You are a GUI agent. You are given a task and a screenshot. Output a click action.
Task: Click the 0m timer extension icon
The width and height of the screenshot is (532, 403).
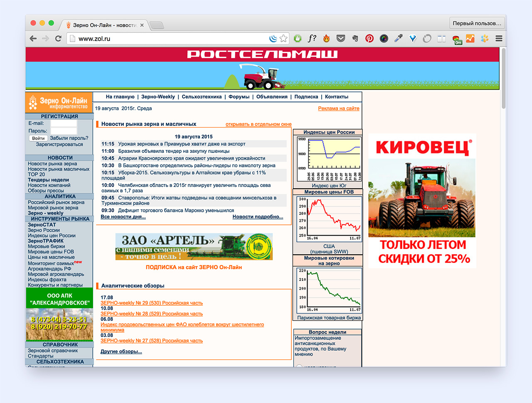457,40
